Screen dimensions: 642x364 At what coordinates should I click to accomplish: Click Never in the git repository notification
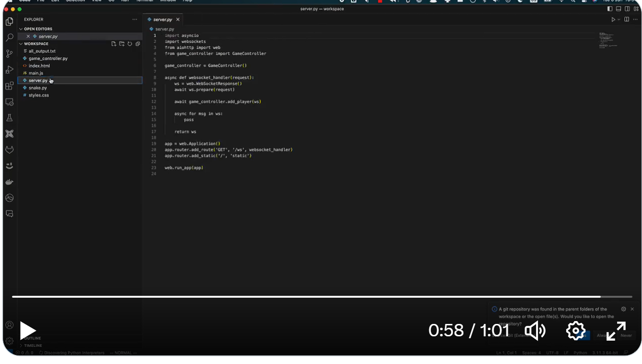coord(625,335)
